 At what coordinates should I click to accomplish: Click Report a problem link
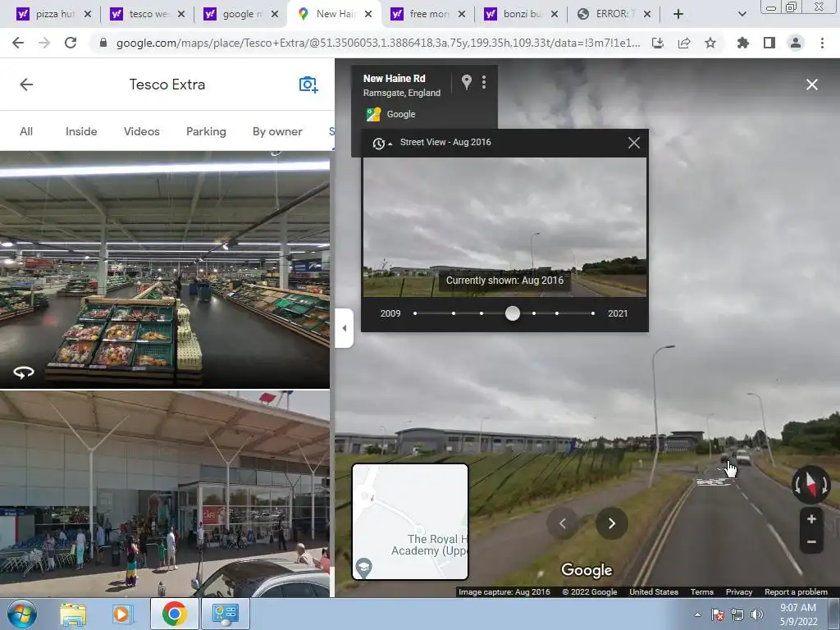(x=796, y=592)
